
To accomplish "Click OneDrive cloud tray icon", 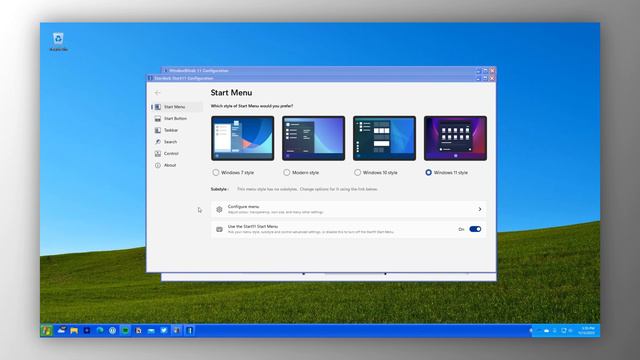I will 547,331.
